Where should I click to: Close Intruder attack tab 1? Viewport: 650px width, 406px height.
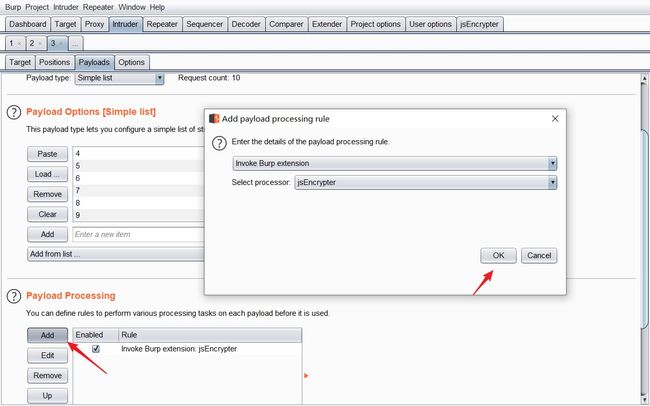pos(19,44)
